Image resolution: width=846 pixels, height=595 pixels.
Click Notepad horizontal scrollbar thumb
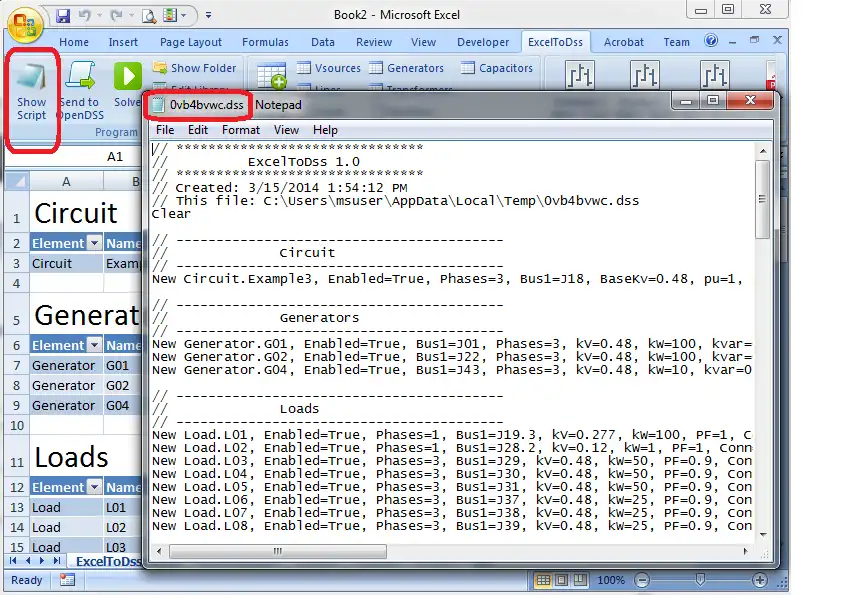pyautogui.click(x=278, y=551)
